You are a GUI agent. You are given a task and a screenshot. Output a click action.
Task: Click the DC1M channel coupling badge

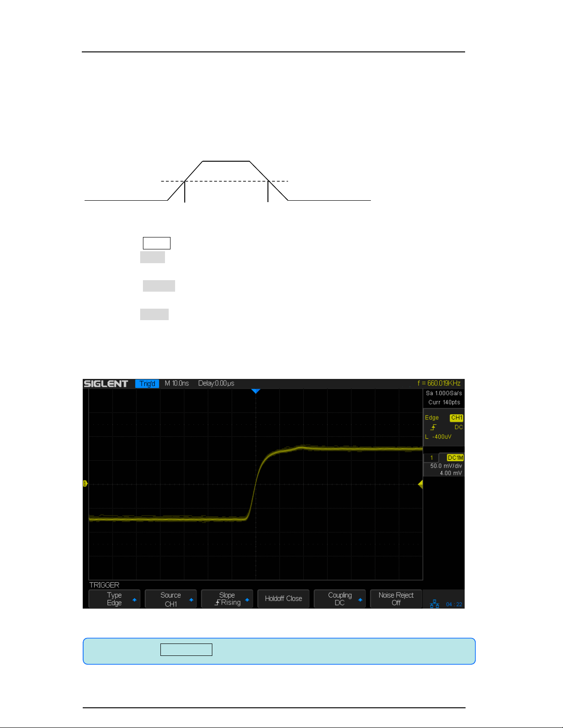click(x=455, y=457)
